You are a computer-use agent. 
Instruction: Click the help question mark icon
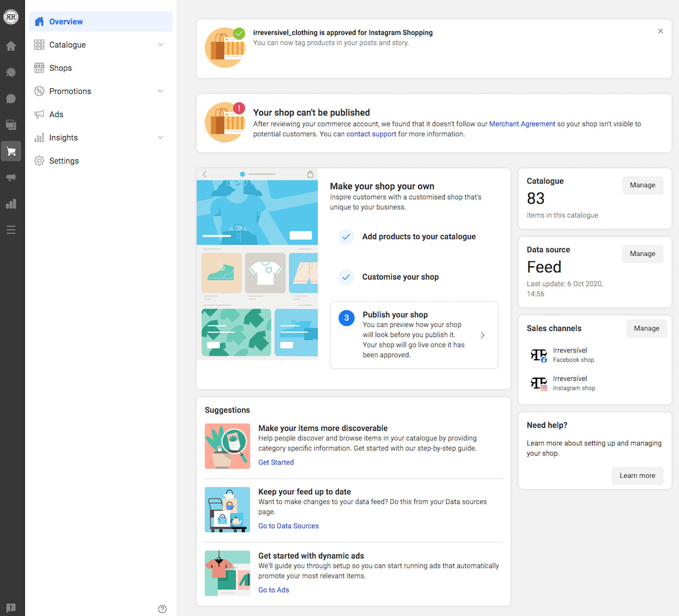pyautogui.click(x=162, y=609)
